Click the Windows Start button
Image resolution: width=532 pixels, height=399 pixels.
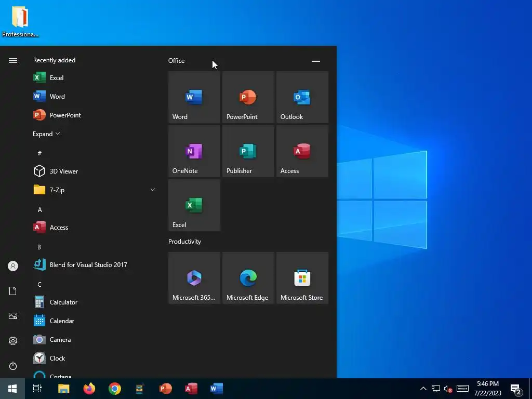tap(12, 389)
